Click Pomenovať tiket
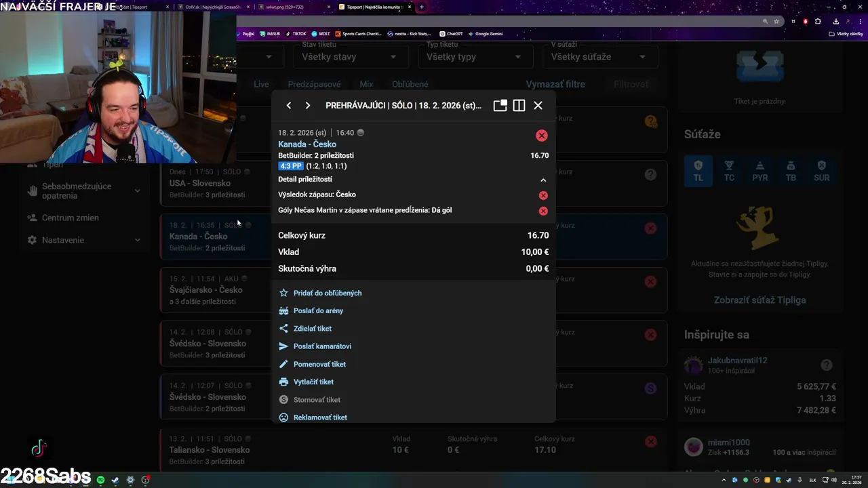This screenshot has width=868, height=488. point(319,364)
